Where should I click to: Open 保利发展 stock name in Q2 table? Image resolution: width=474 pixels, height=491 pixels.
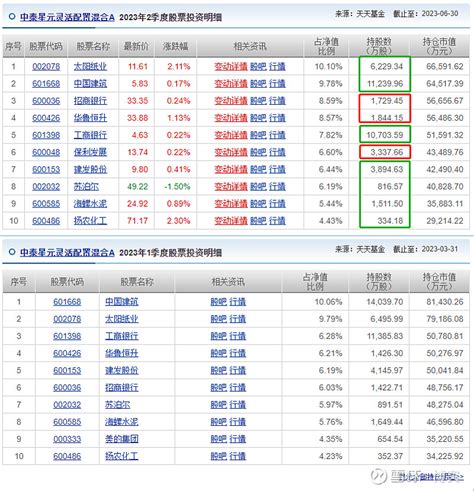pos(90,152)
